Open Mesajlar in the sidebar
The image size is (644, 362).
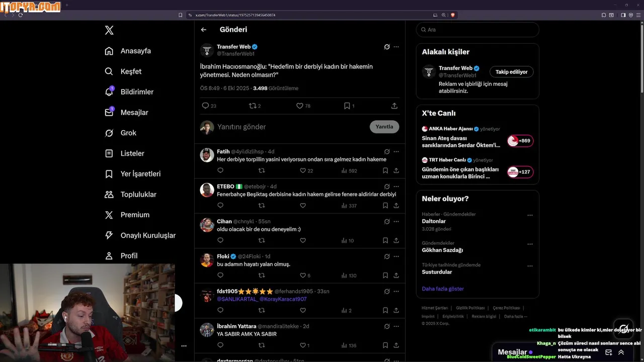[x=126, y=112]
